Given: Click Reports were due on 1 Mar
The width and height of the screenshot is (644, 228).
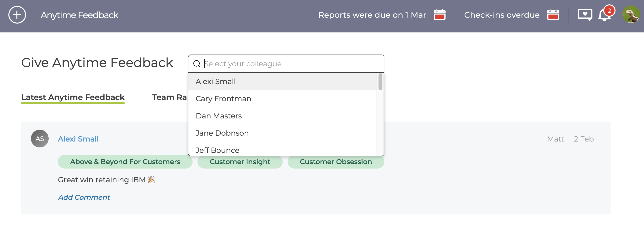Looking at the screenshot, I should (x=372, y=15).
